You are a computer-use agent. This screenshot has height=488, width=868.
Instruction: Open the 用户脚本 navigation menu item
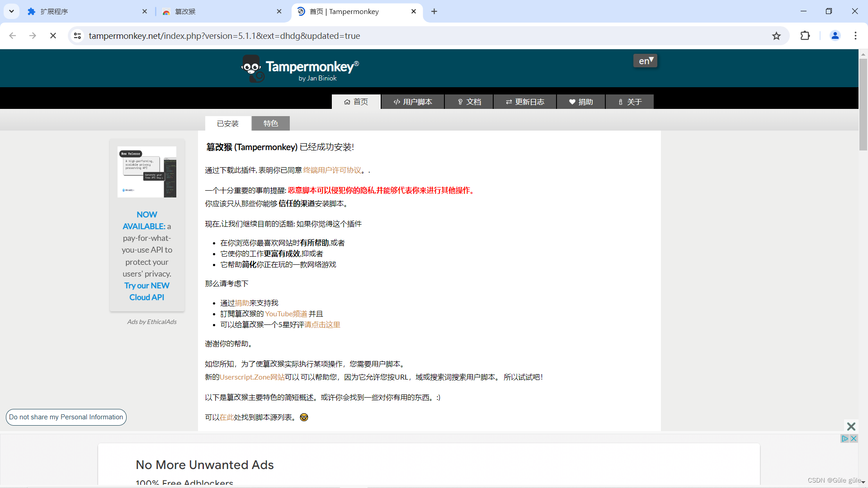[x=413, y=102]
